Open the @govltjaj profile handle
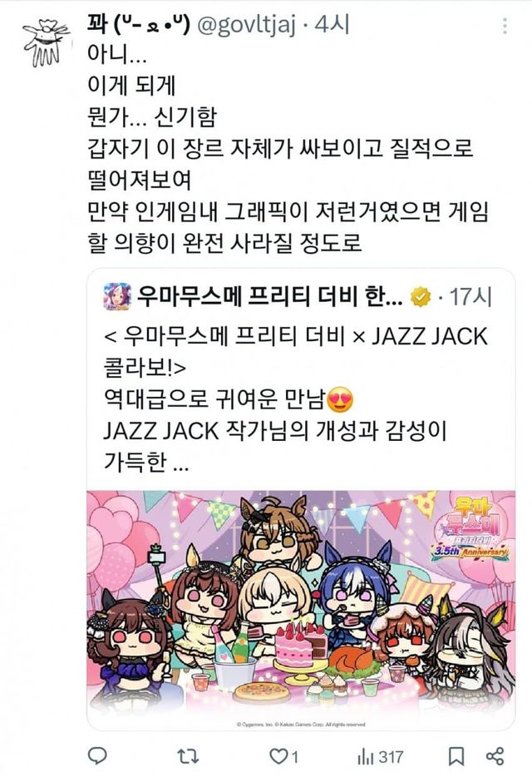Viewport: 532px width, 777px height. 246,25
